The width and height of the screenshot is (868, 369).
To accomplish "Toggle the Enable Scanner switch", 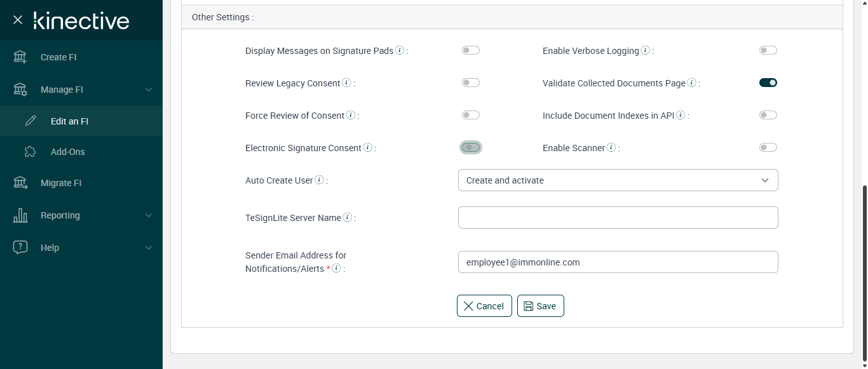I will point(768,147).
